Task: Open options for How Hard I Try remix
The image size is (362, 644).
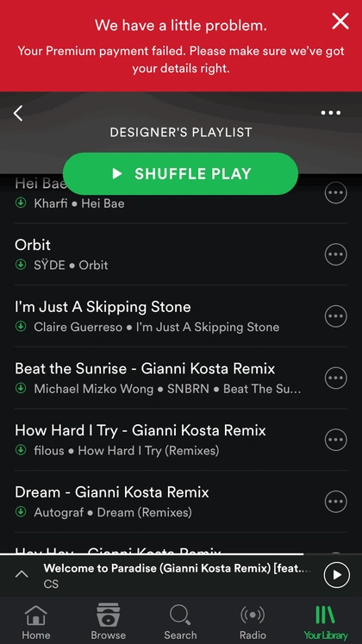Action: pos(336,440)
